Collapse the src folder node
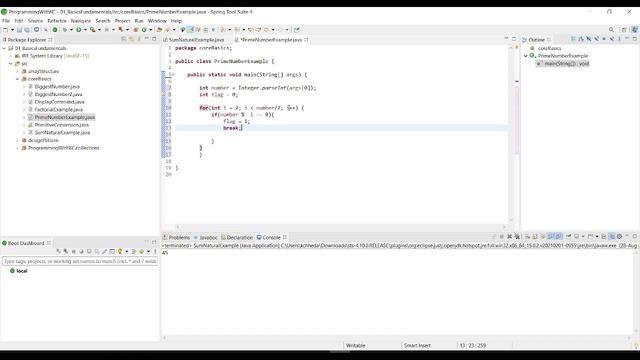Screen dimensions: 640x360 pos(11,64)
